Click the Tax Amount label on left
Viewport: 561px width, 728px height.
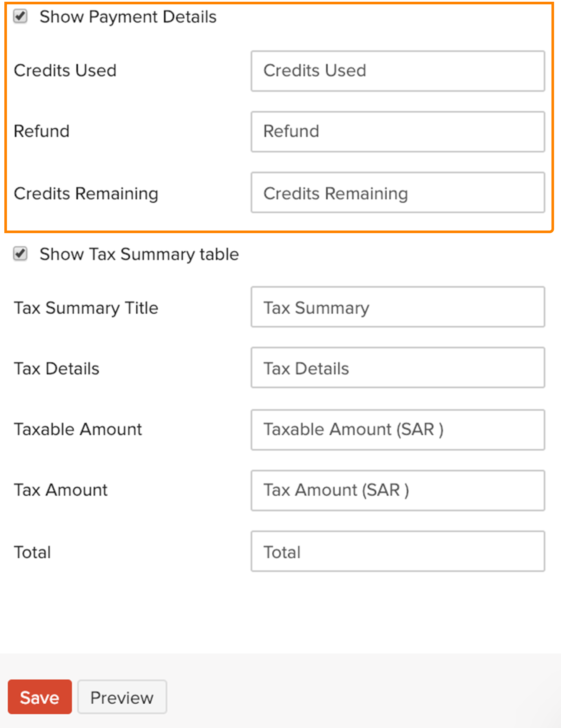(x=61, y=490)
